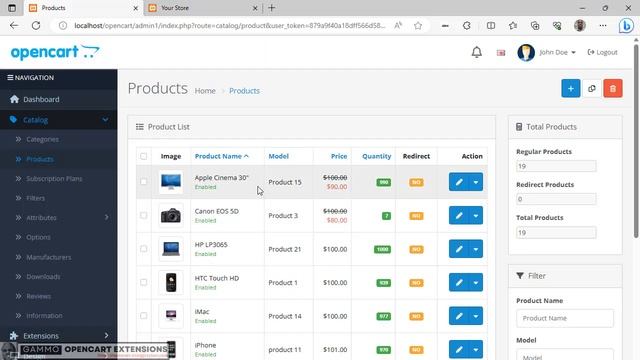The height and width of the screenshot is (360, 640).
Task: Sort by Model column header
Action: 278,156
